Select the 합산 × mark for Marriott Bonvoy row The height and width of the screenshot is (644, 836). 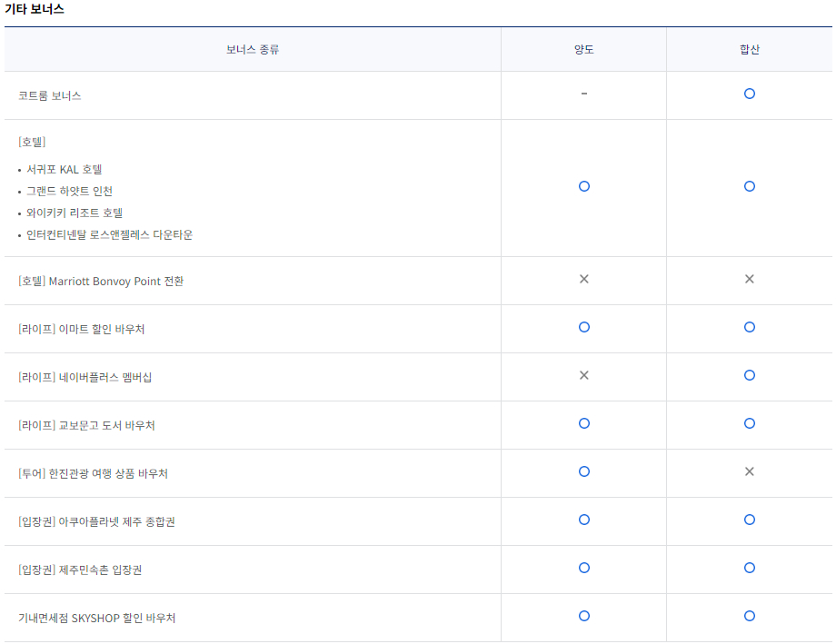[x=748, y=280]
